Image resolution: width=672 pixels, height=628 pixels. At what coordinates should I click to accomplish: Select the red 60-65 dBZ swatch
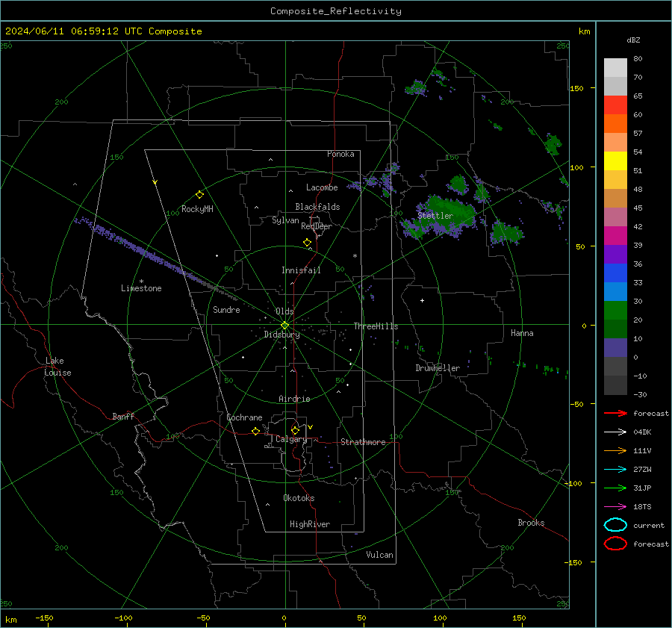coord(615,105)
